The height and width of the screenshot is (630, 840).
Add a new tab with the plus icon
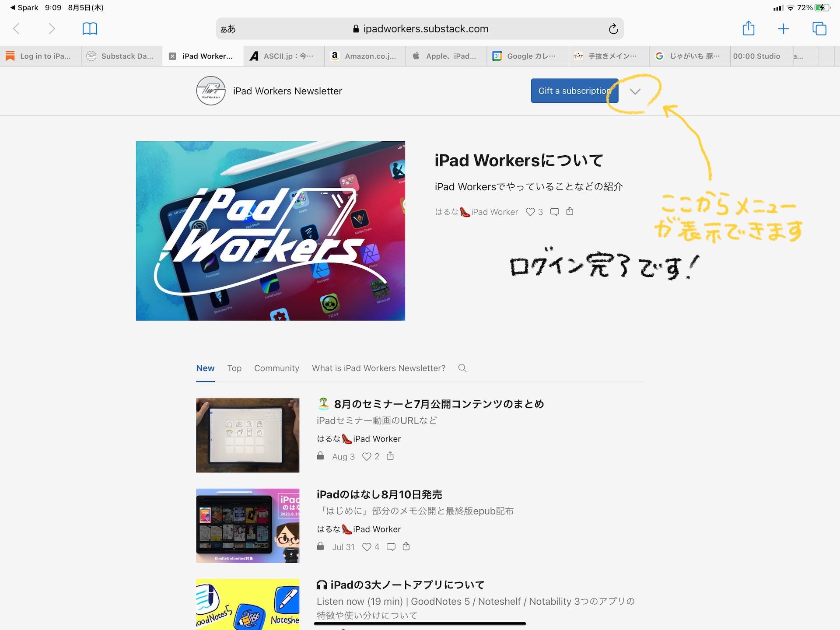pyautogui.click(x=784, y=29)
